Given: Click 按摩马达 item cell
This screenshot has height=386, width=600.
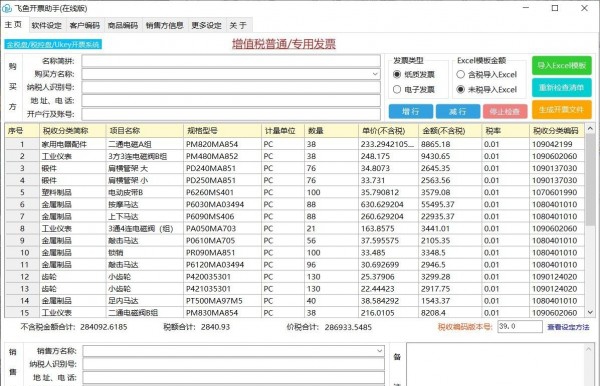Looking at the screenshot, I should 145,204.
